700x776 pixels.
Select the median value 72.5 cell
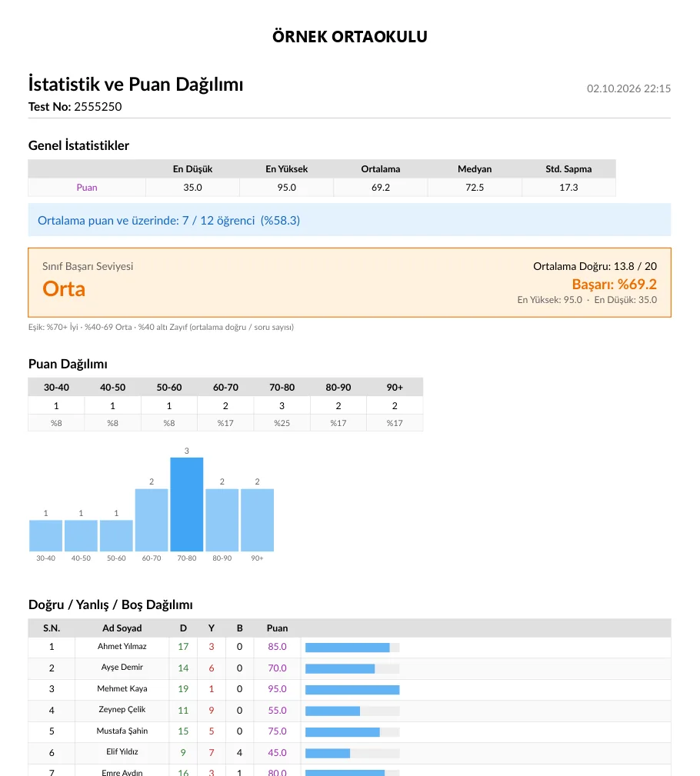pyautogui.click(x=475, y=188)
